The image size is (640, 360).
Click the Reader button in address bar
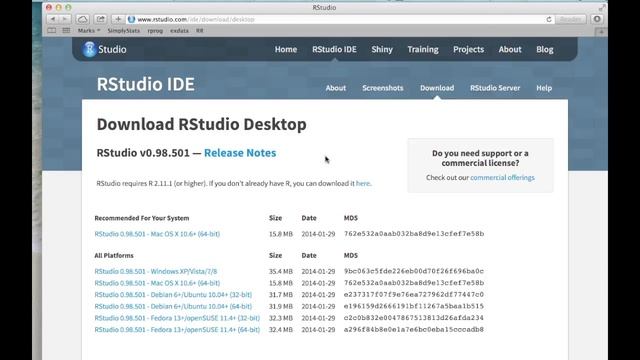click(x=570, y=19)
